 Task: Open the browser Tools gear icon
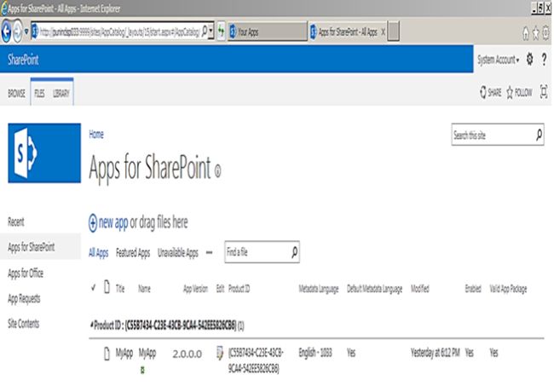pyautogui.click(x=546, y=33)
